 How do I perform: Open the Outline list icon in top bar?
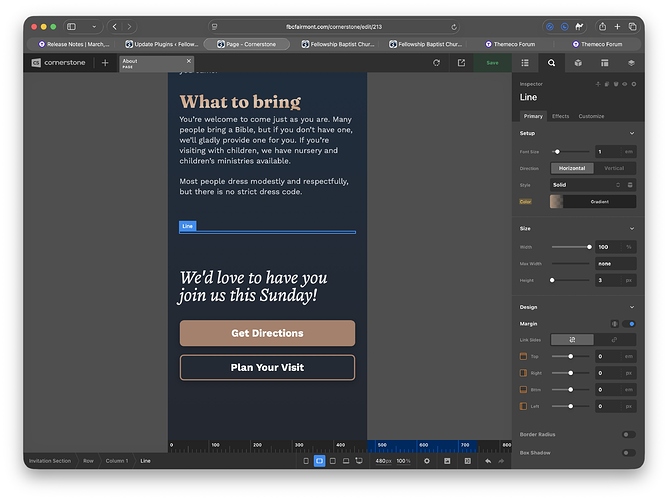(525, 63)
